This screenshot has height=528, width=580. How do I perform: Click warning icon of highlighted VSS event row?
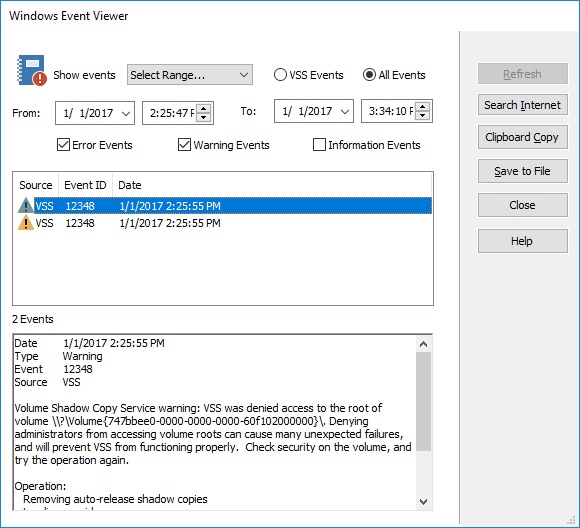pyautogui.click(x=26, y=206)
